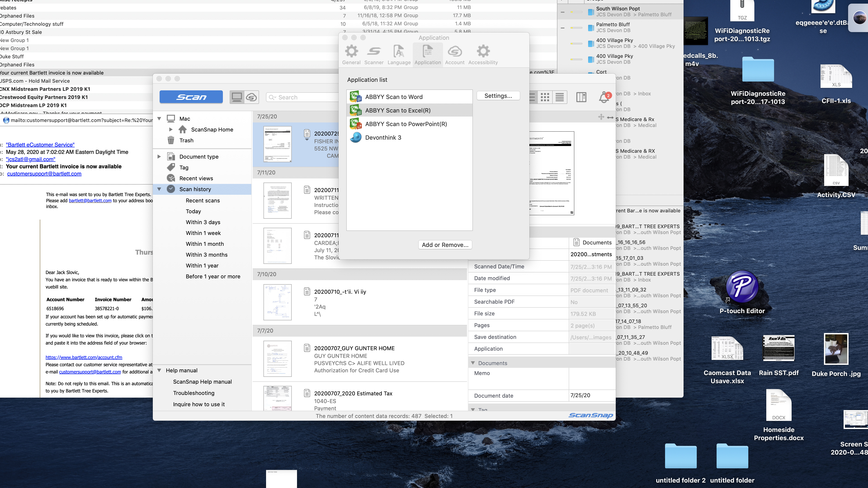Open Scanner preferences tab
The width and height of the screenshot is (868, 488).
[374, 54]
